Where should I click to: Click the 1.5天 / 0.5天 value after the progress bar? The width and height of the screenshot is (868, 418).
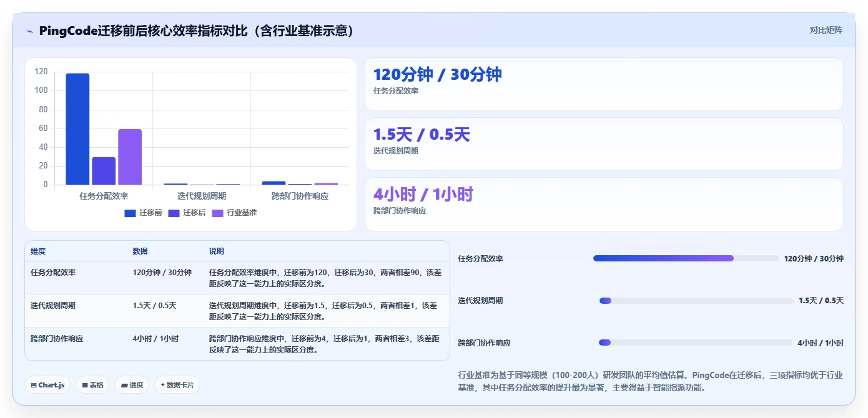click(821, 301)
